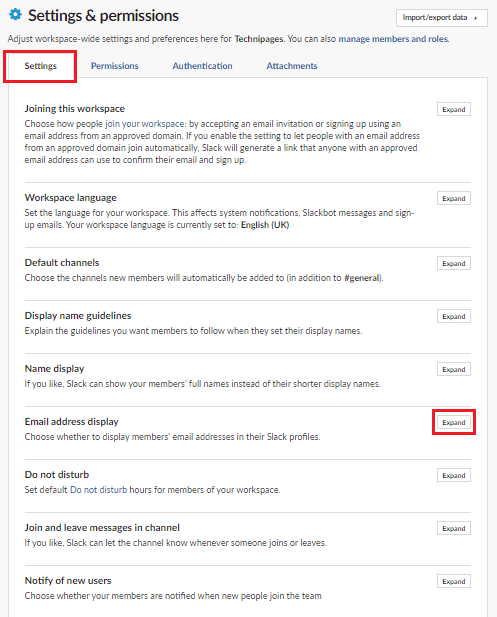
Task: Open the join your workspace link
Action: pos(144,124)
